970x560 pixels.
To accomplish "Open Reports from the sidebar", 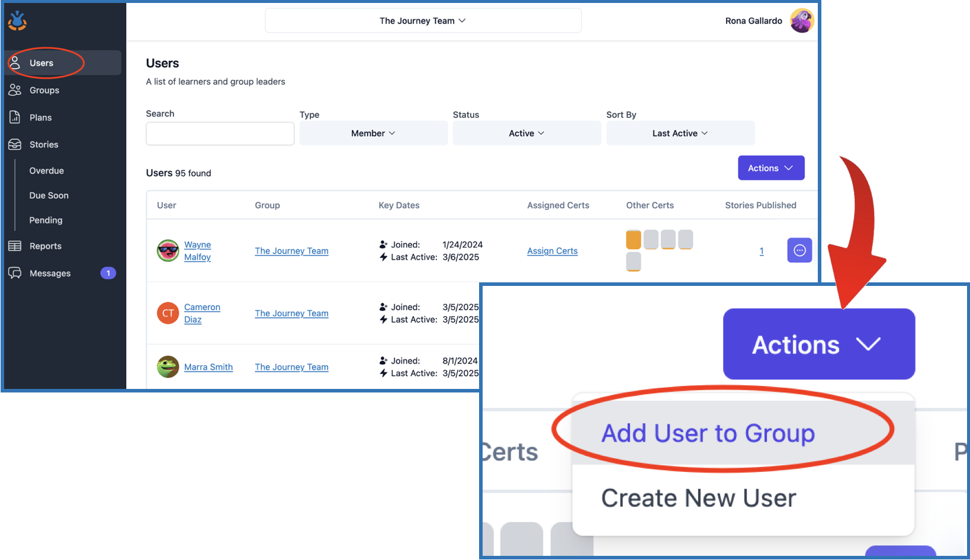I will coord(45,246).
